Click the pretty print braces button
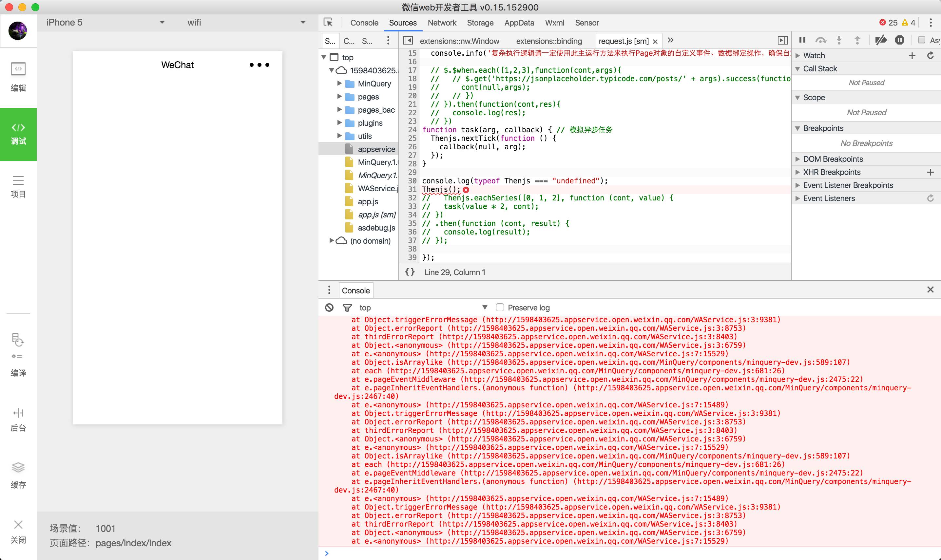This screenshot has height=560, width=941. [x=410, y=272]
